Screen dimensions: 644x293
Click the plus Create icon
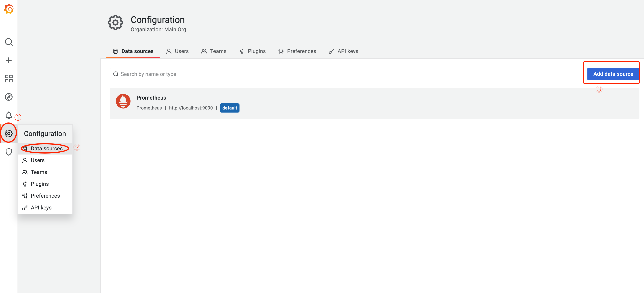pyautogui.click(x=9, y=60)
